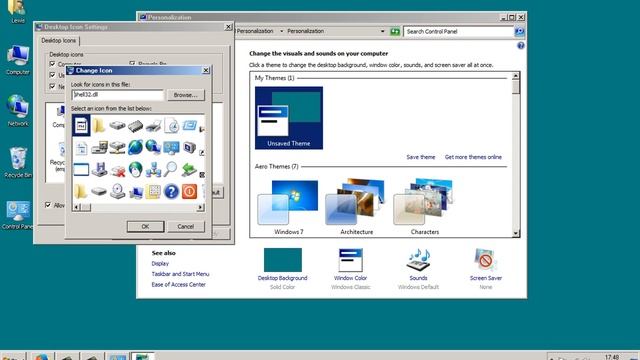Screen dimensions: 640x360
Task: Select the Unsaved Theme thumbnail
Action: pyautogui.click(x=289, y=118)
